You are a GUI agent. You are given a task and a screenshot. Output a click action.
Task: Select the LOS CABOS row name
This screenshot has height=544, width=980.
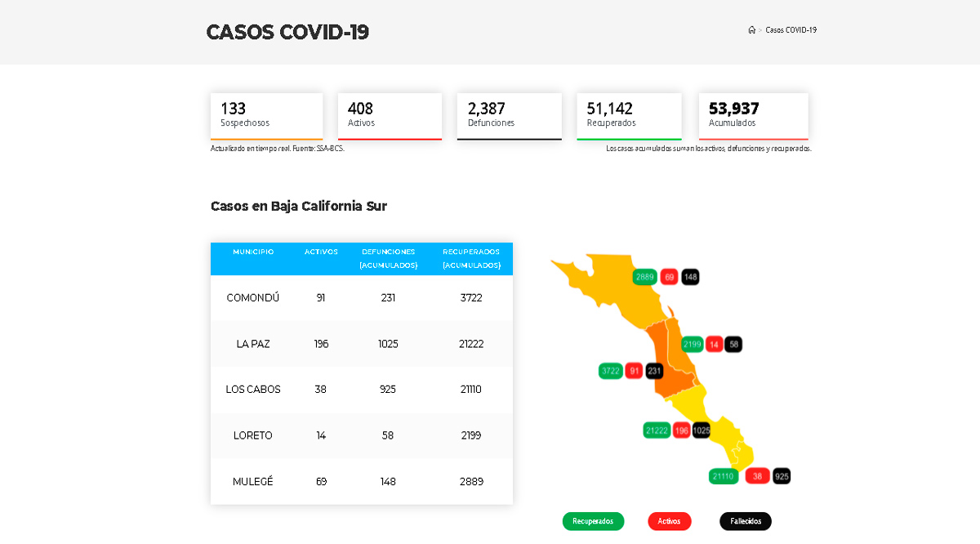pos(253,390)
